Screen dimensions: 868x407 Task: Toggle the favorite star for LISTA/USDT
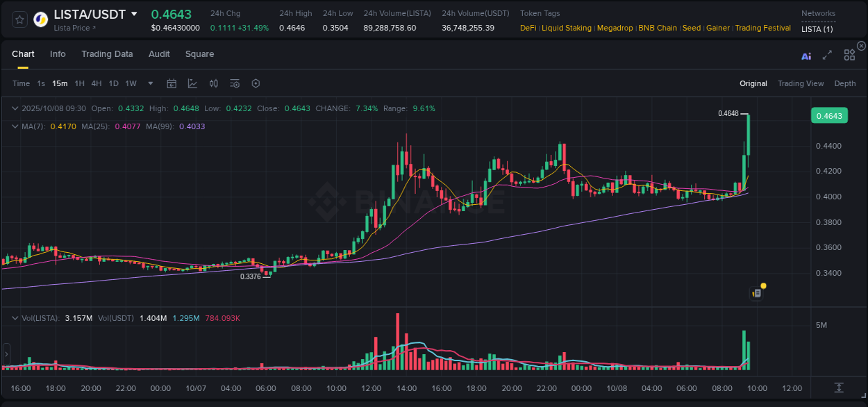click(x=19, y=19)
